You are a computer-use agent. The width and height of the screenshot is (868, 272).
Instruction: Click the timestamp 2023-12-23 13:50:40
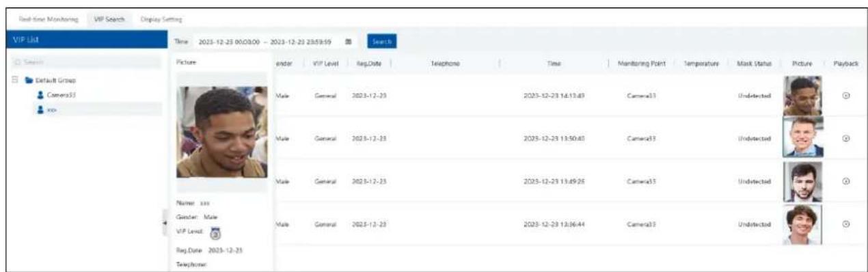pos(554,138)
